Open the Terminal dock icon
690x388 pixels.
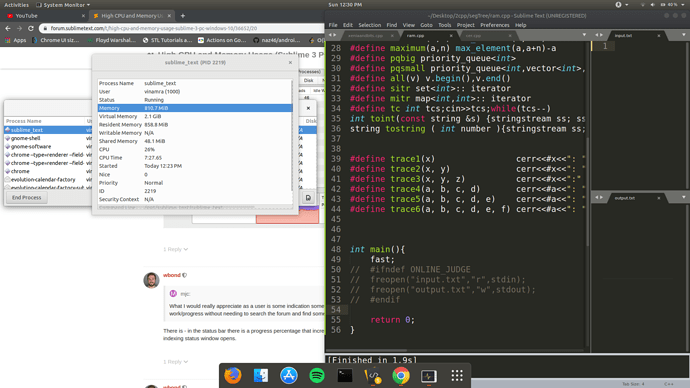[345, 376]
